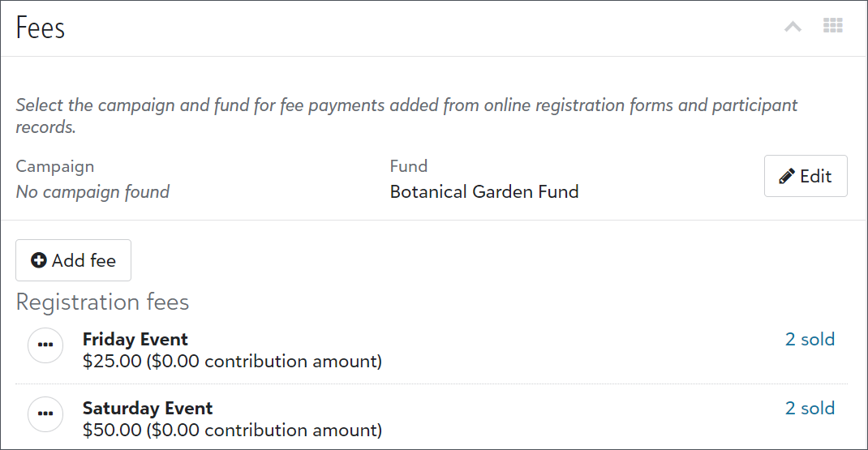868x450 pixels.
Task: Click the pencil icon on Edit
Action: click(787, 176)
